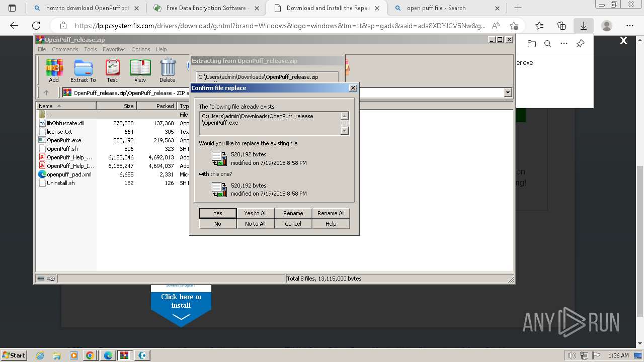Image resolution: width=644 pixels, height=362 pixels.
Task: Select OpenPuff.exe in archive list
Action: pyautogui.click(x=64, y=140)
